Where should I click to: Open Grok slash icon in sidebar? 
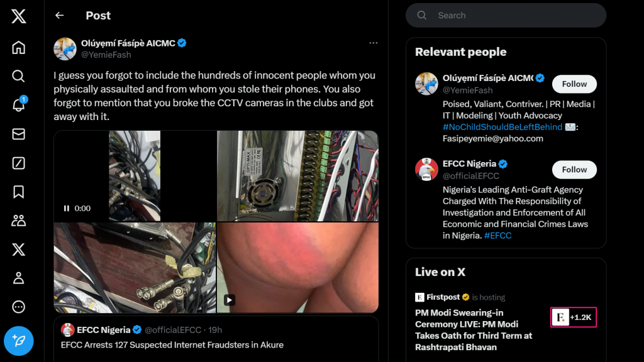point(19,163)
